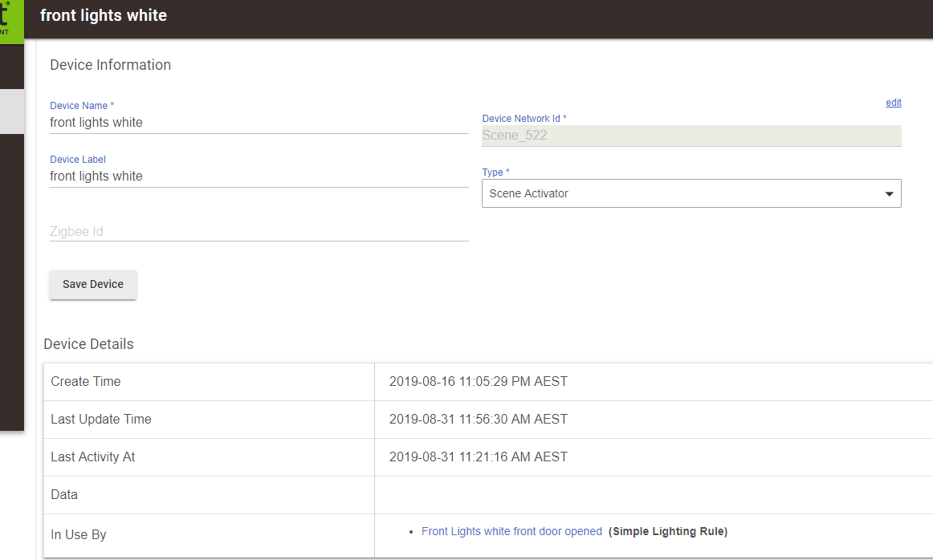
Task: Open Front Lights white front door opened rule
Action: coord(511,531)
